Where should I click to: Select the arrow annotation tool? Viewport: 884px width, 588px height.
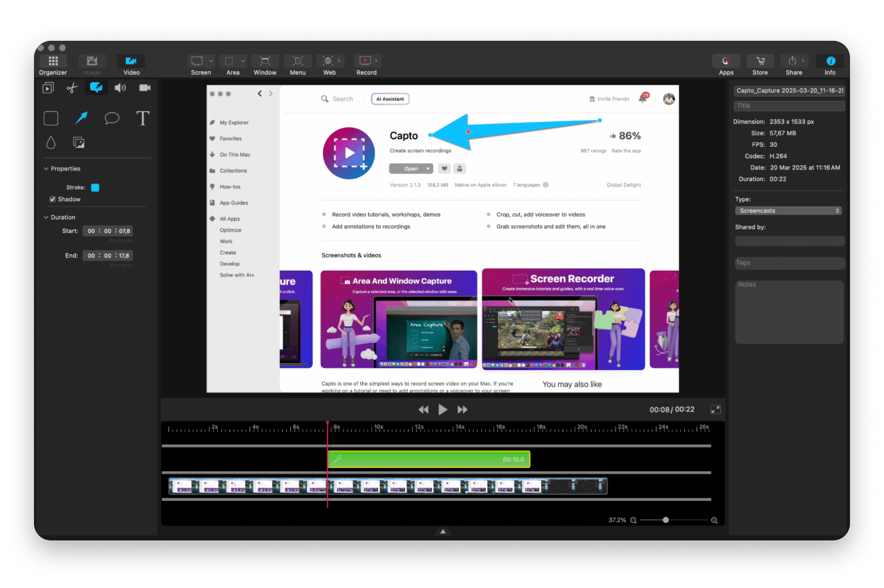82,118
